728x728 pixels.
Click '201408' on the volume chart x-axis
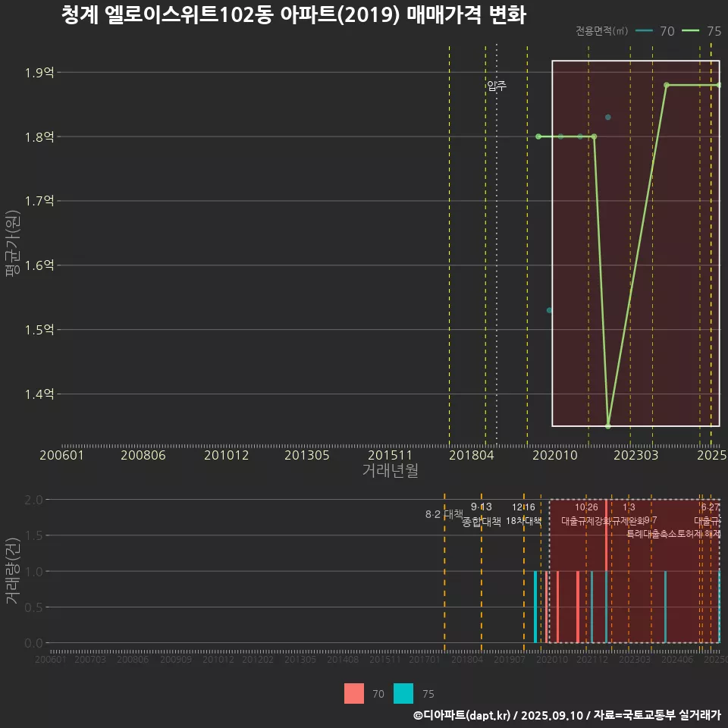coord(343,659)
